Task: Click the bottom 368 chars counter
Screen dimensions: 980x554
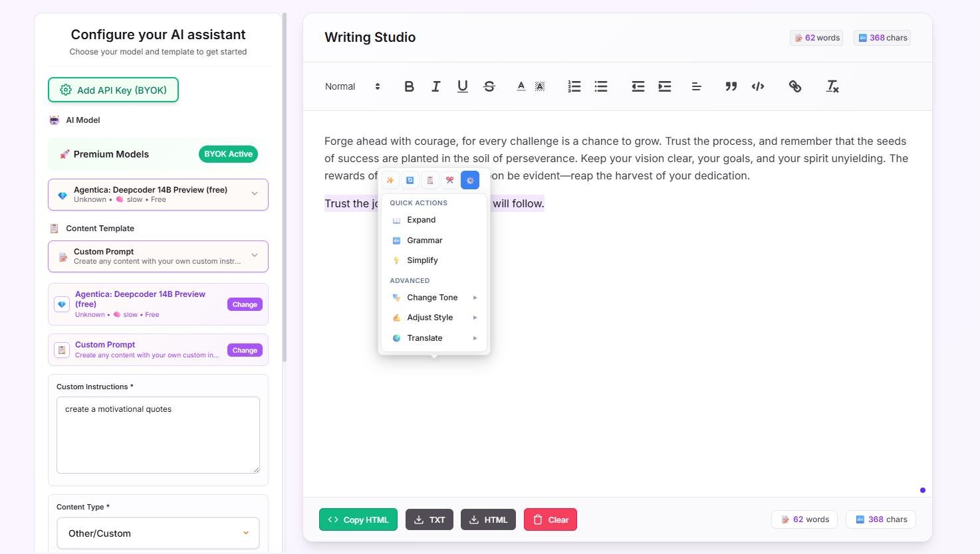Action: pyautogui.click(x=881, y=519)
